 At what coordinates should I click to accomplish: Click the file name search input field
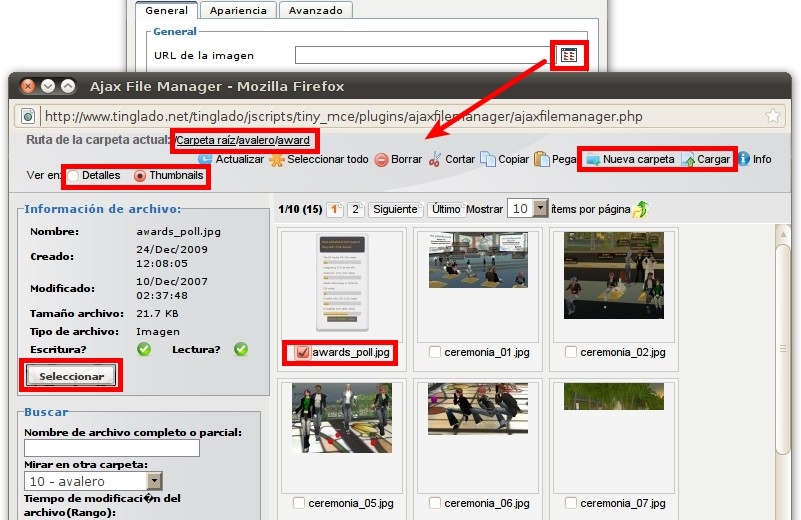pos(112,448)
